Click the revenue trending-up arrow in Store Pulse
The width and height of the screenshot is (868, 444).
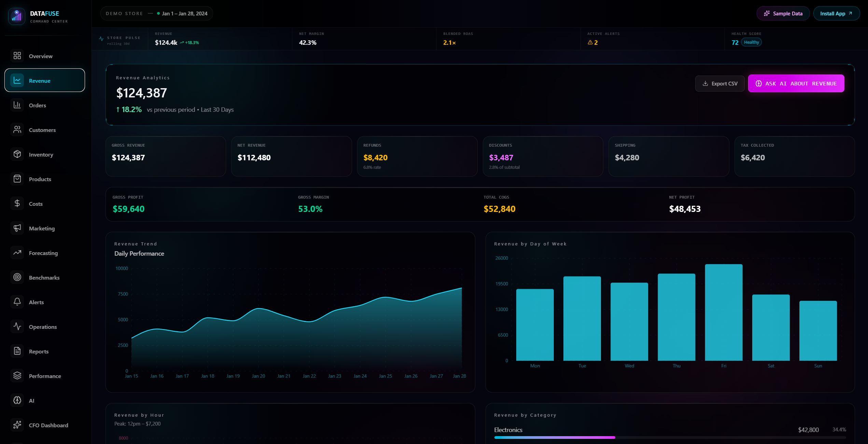click(182, 43)
